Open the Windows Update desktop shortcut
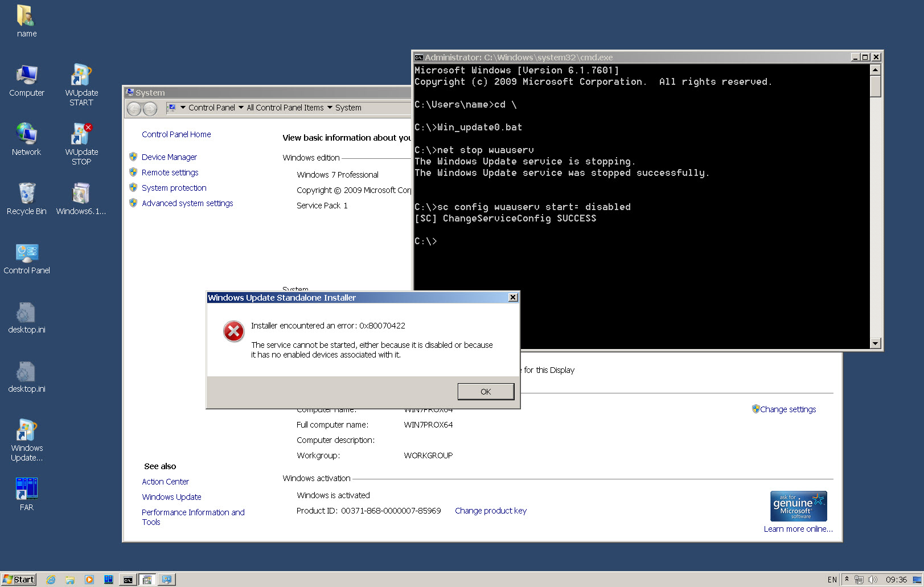The width and height of the screenshot is (924, 587). 26,440
